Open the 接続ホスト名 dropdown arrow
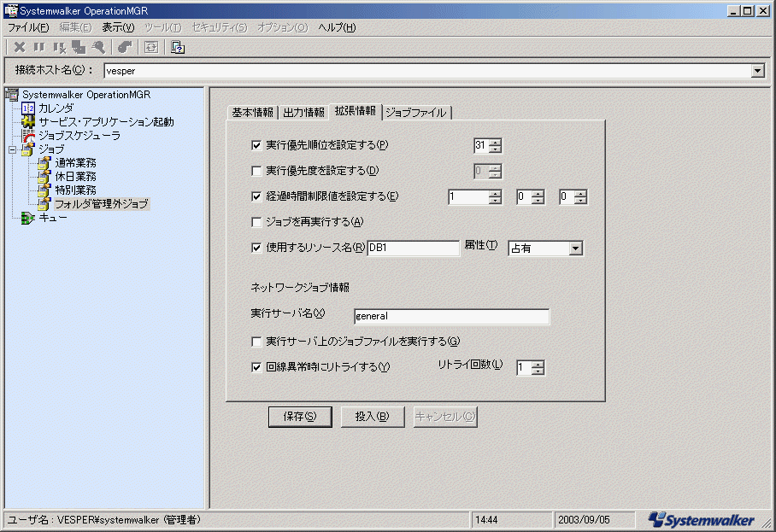This screenshot has height=532, width=776. [757, 71]
